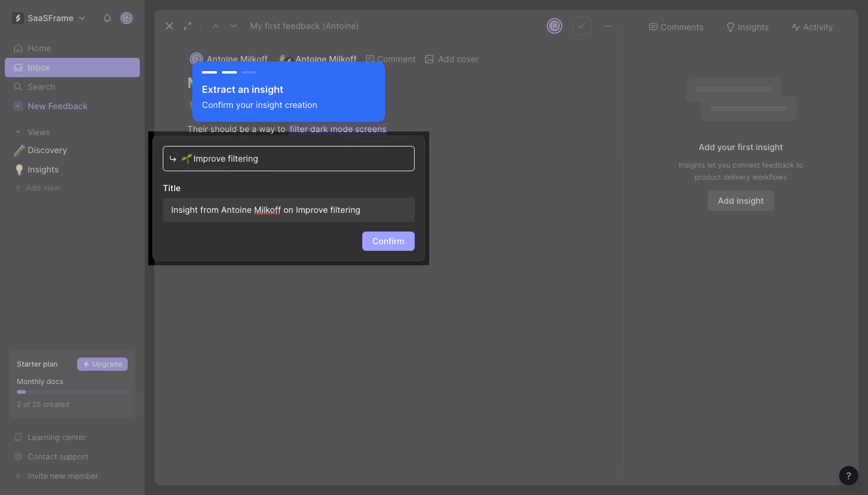
Task: Open the notifications bell icon
Action: [107, 18]
